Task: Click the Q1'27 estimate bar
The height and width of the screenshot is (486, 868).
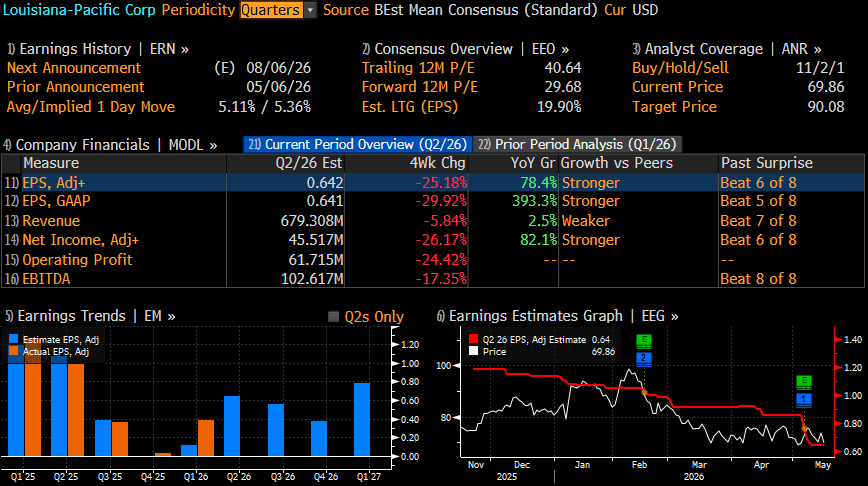Action: 362,420
